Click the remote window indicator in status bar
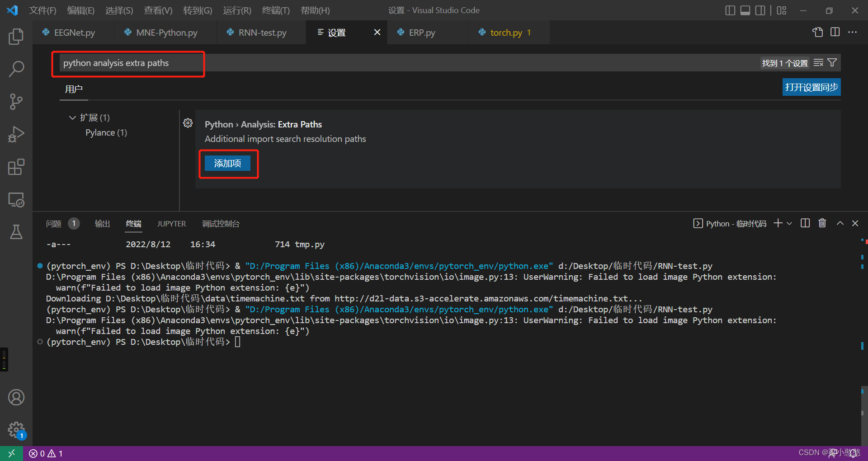 (x=11, y=453)
